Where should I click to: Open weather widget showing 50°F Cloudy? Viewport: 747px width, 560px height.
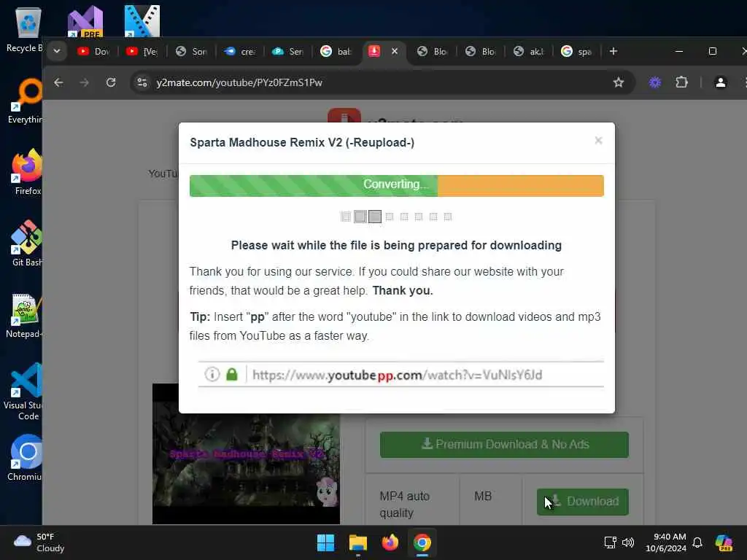point(39,542)
